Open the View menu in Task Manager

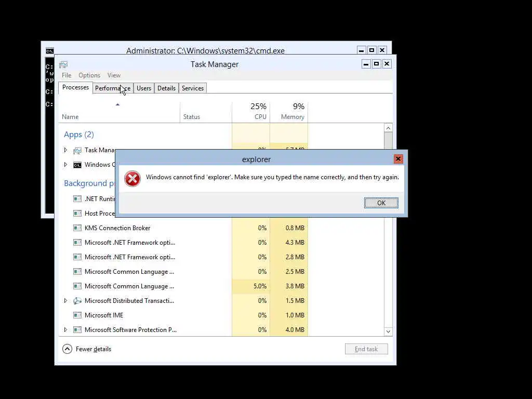click(x=114, y=75)
